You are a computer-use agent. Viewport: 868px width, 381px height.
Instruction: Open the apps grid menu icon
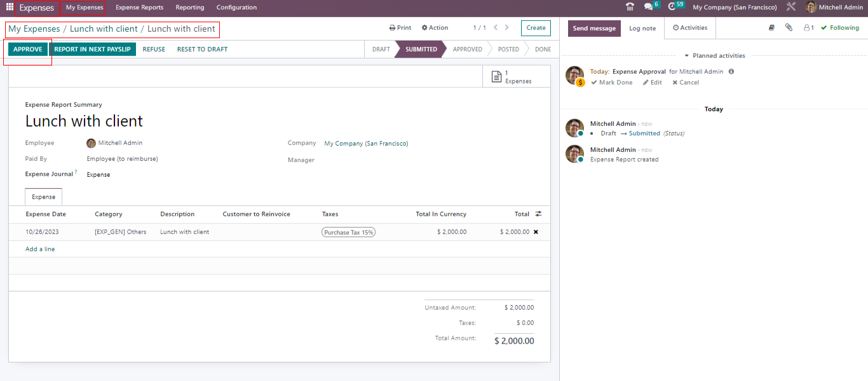[x=10, y=8]
